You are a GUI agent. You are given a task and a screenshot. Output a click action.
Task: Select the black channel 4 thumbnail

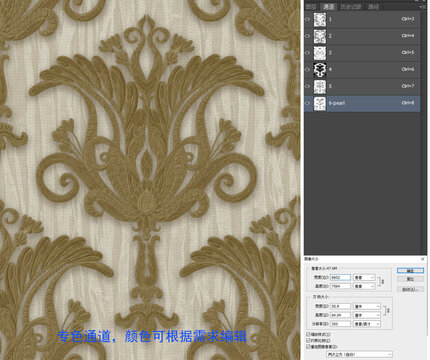[320, 70]
